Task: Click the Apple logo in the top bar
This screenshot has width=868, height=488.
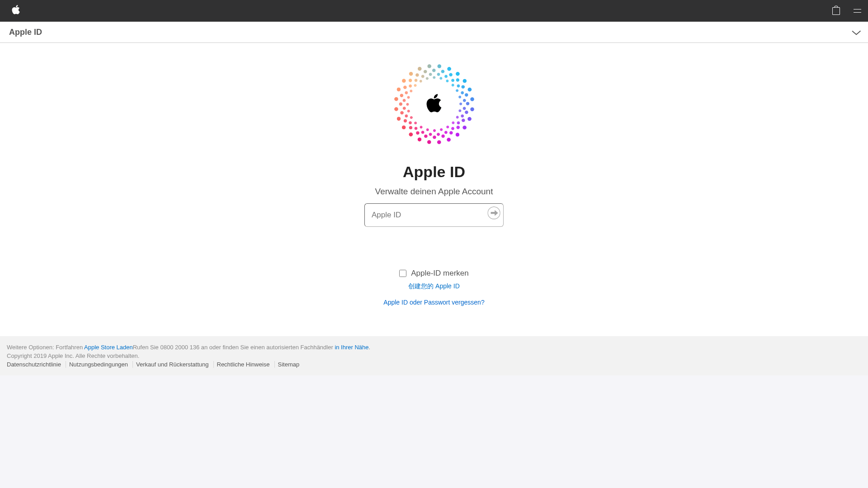Action: pyautogui.click(x=16, y=10)
